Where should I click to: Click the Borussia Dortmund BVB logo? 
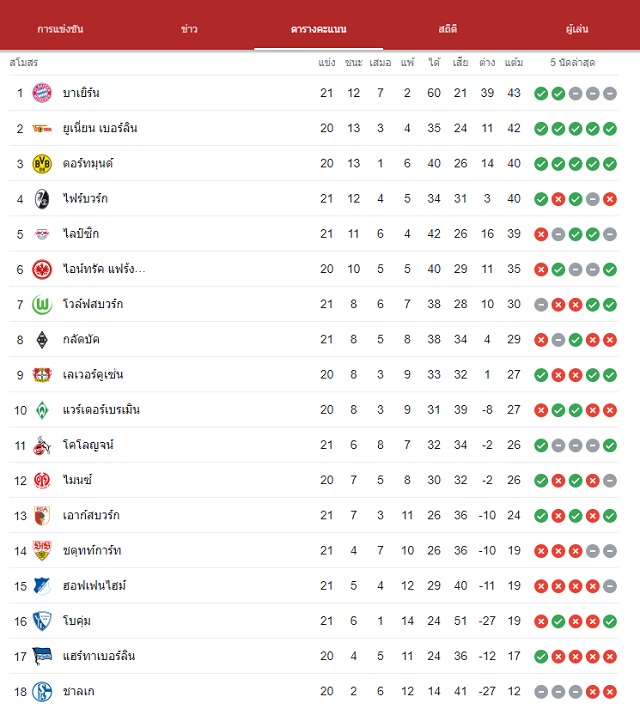[42, 164]
